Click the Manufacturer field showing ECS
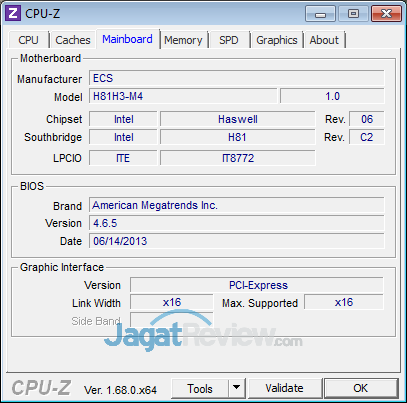The image size is (407, 403). (x=237, y=78)
